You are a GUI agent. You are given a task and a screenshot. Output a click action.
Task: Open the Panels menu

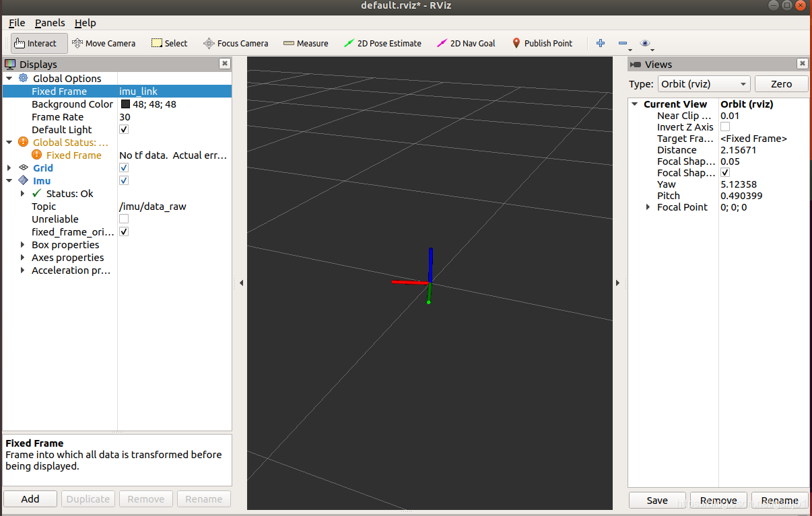click(x=50, y=23)
